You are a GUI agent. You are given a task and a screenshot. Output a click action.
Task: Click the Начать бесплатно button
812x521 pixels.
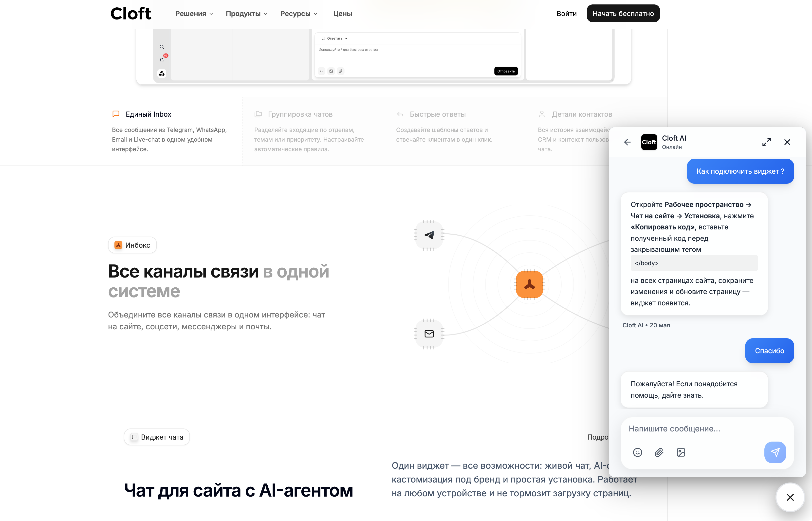point(623,14)
